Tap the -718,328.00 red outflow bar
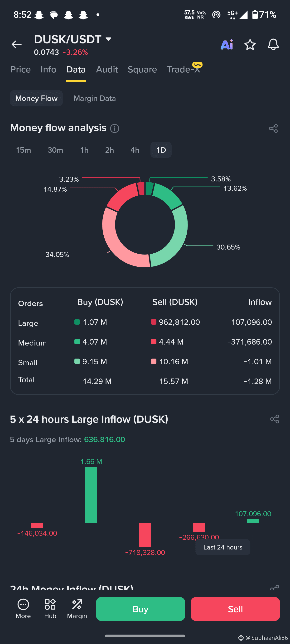The height and width of the screenshot is (644, 290). click(145, 535)
